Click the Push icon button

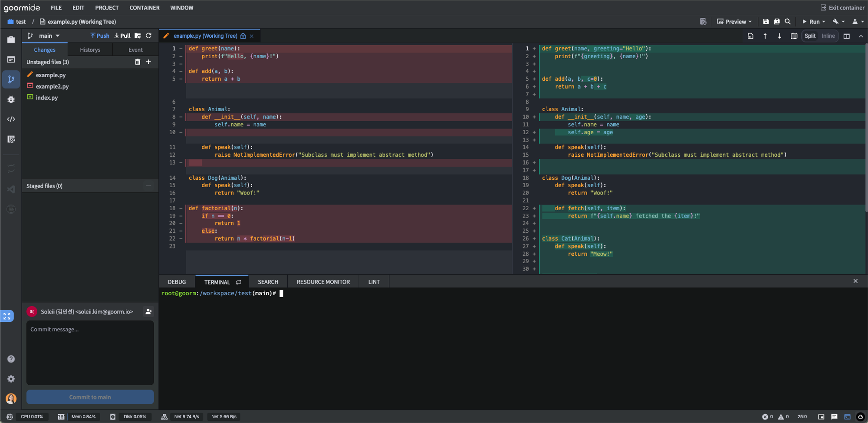tap(100, 36)
